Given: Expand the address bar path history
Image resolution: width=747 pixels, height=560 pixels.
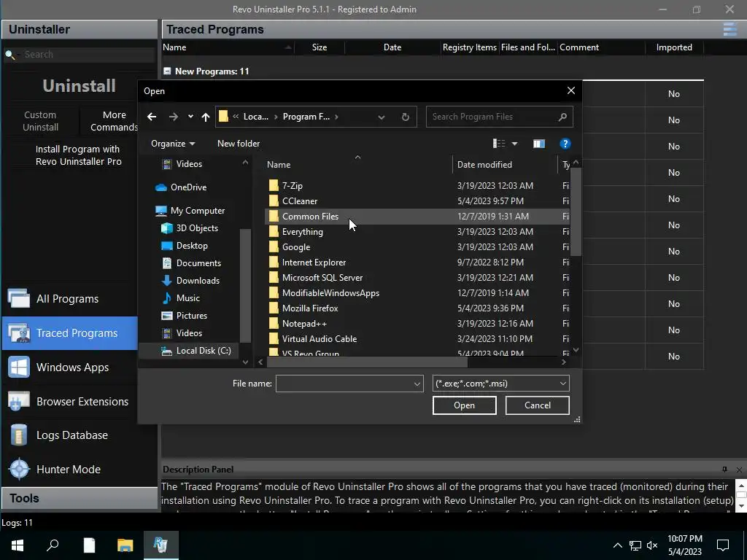Looking at the screenshot, I should pyautogui.click(x=381, y=117).
